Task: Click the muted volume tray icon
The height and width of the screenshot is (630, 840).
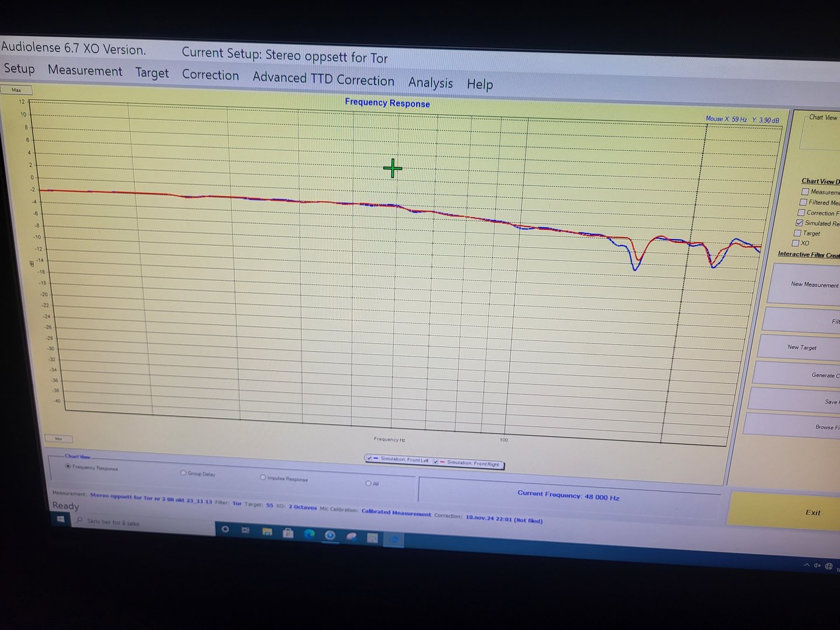Action: click(x=817, y=565)
